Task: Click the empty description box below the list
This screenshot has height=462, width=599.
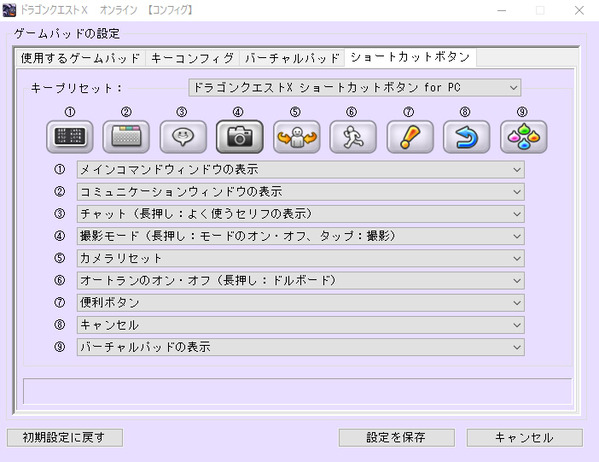Action: 298,391
